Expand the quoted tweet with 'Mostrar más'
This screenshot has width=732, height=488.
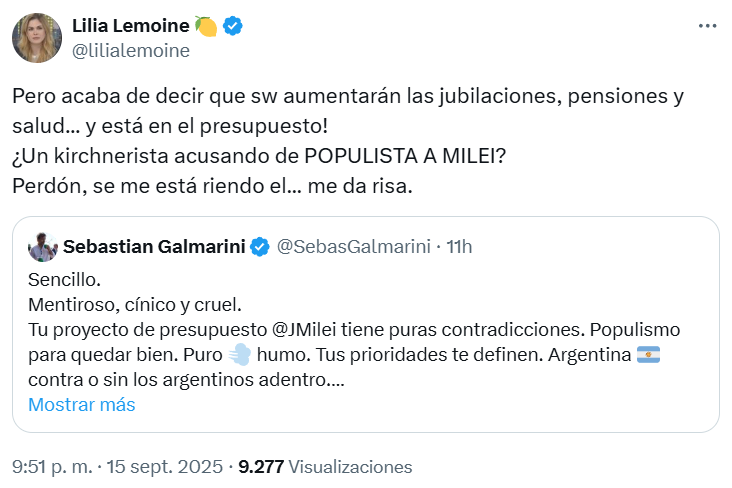[x=81, y=405]
